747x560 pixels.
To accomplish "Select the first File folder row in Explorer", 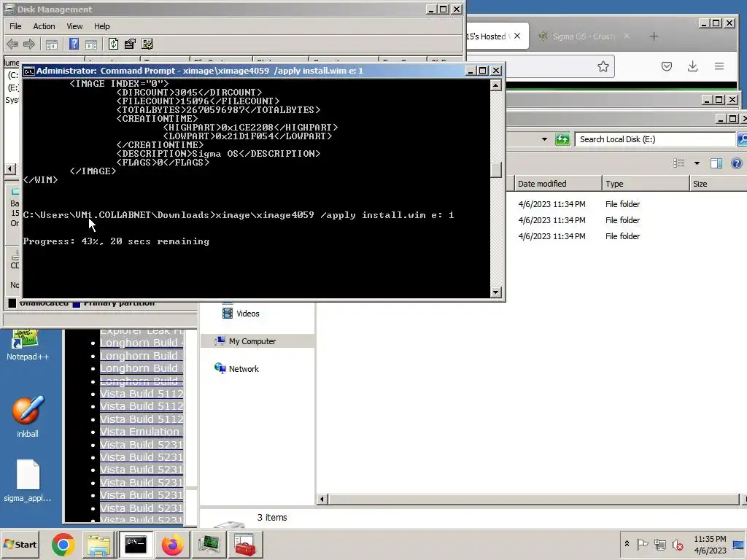I will (x=627, y=204).
